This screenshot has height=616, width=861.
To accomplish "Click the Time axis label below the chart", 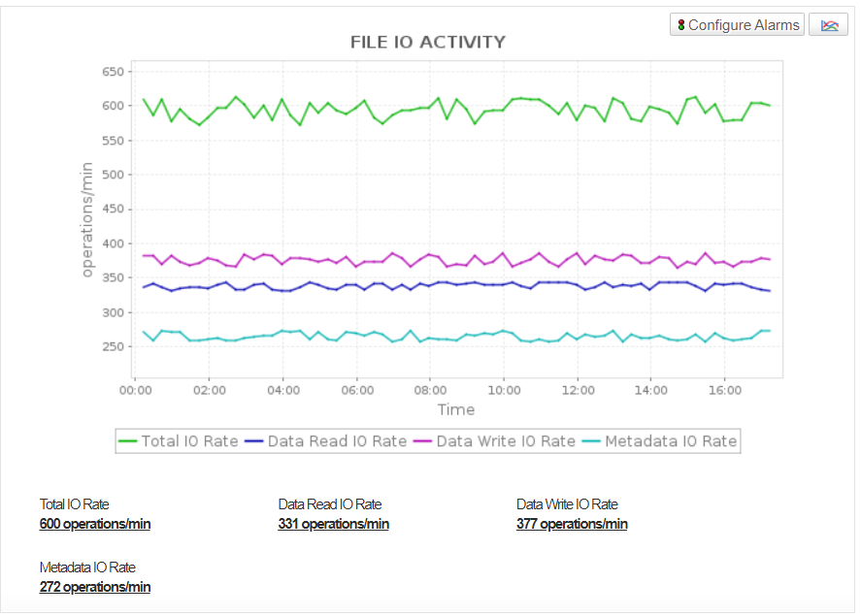I will [455, 409].
